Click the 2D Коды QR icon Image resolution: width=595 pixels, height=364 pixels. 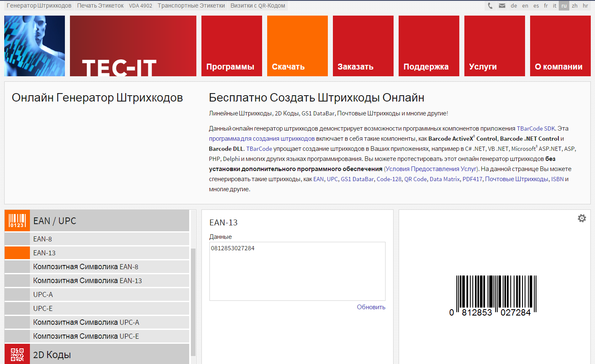click(x=17, y=354)
